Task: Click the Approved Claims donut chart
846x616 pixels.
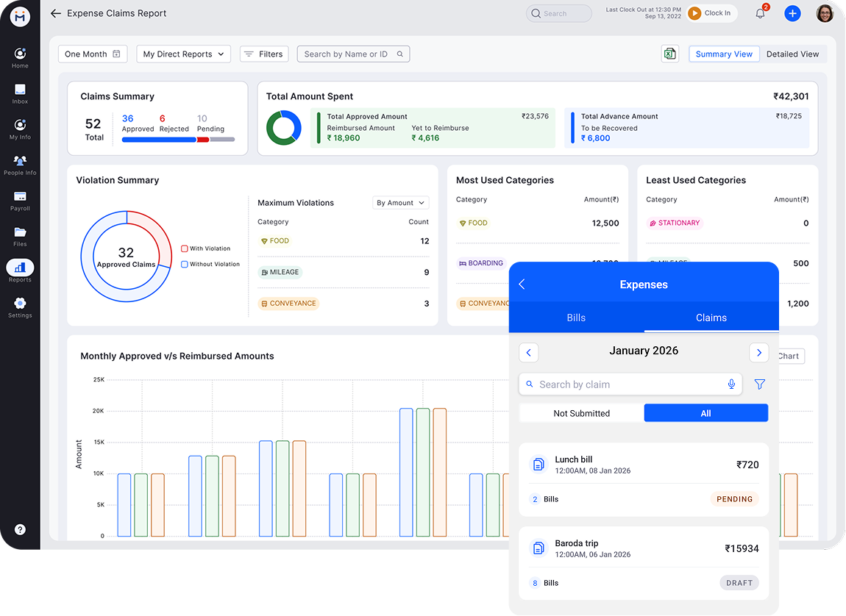Action: (x=127, y=257)
